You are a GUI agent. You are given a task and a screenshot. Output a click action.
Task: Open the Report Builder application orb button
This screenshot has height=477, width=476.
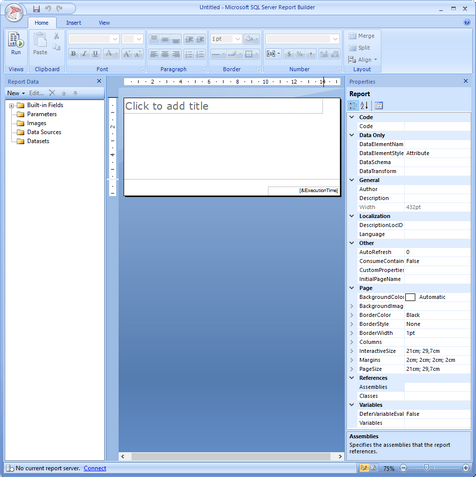pos(14,13)
